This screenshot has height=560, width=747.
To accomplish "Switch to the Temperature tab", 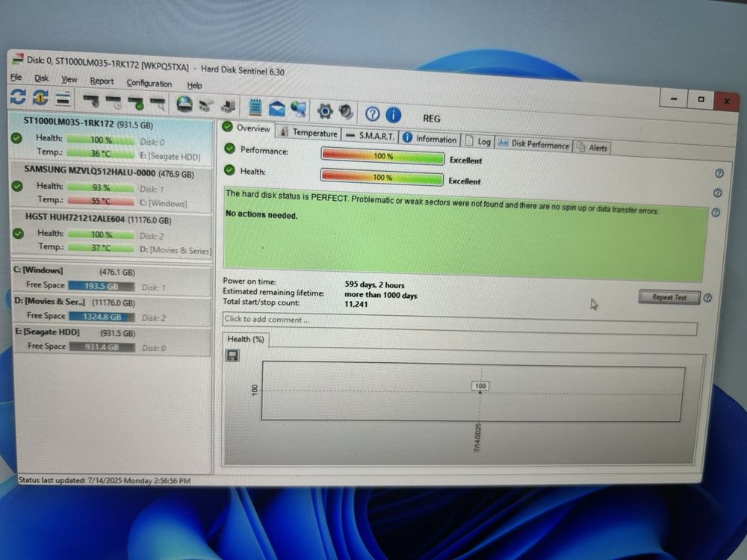I will click(309, 133).
